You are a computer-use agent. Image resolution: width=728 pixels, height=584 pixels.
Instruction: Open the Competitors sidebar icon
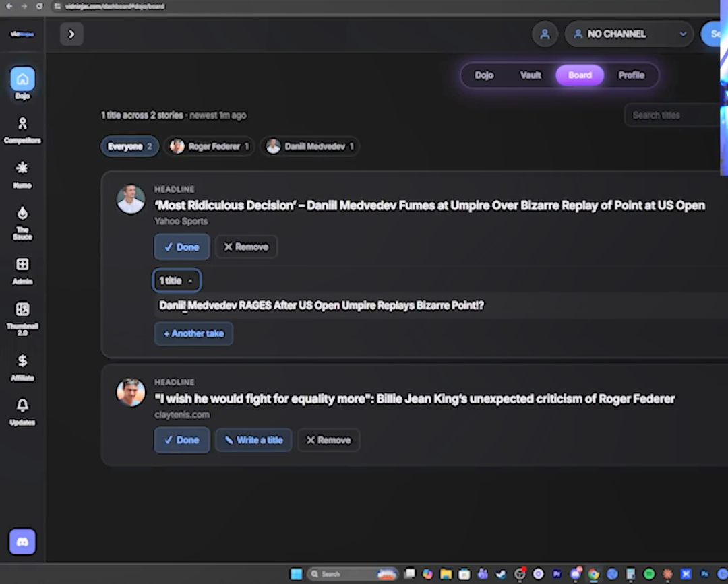22,123
